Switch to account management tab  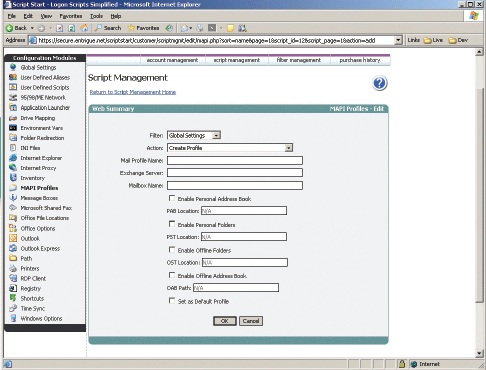172,60
